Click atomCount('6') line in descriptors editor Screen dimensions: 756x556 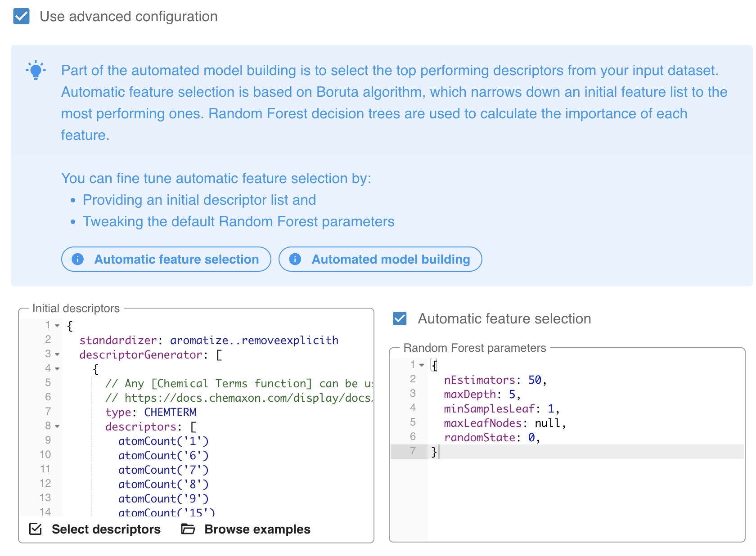163,456
